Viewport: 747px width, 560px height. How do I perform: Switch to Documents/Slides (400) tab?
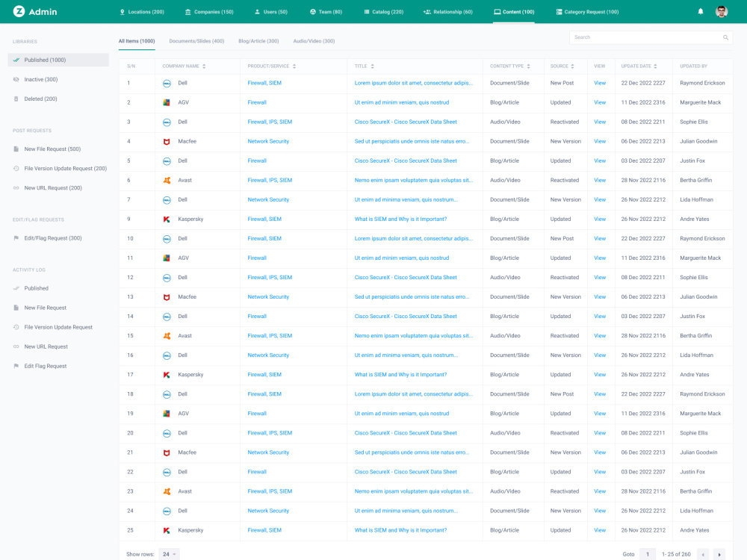point(196,41)
